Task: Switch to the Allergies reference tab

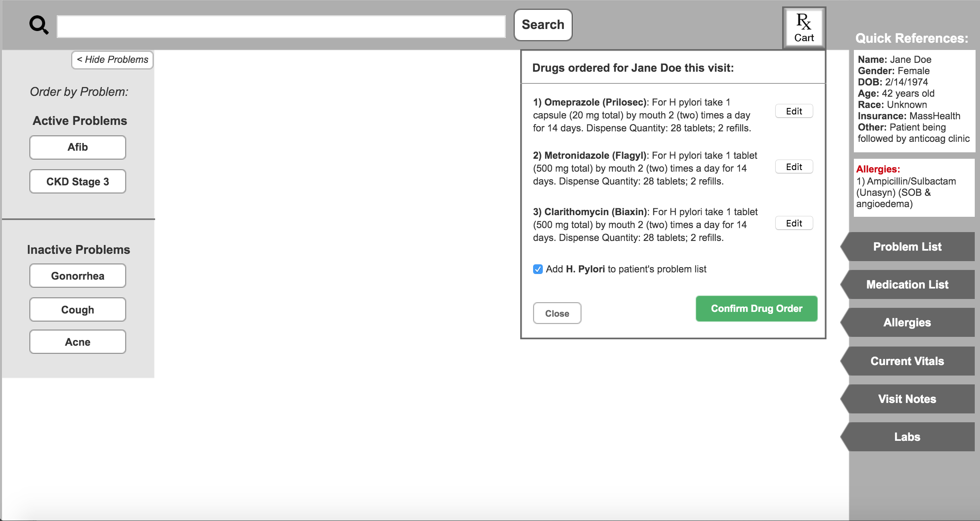Action: 907,322
